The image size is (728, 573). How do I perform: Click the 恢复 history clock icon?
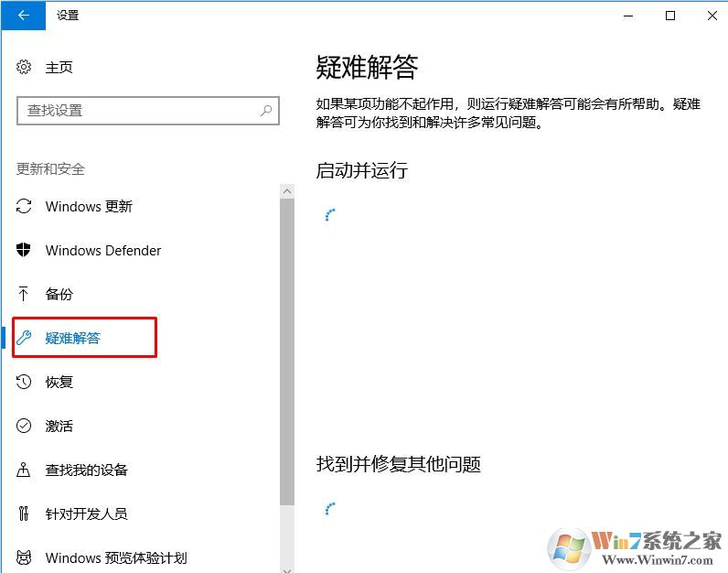(x=24, y=382)
